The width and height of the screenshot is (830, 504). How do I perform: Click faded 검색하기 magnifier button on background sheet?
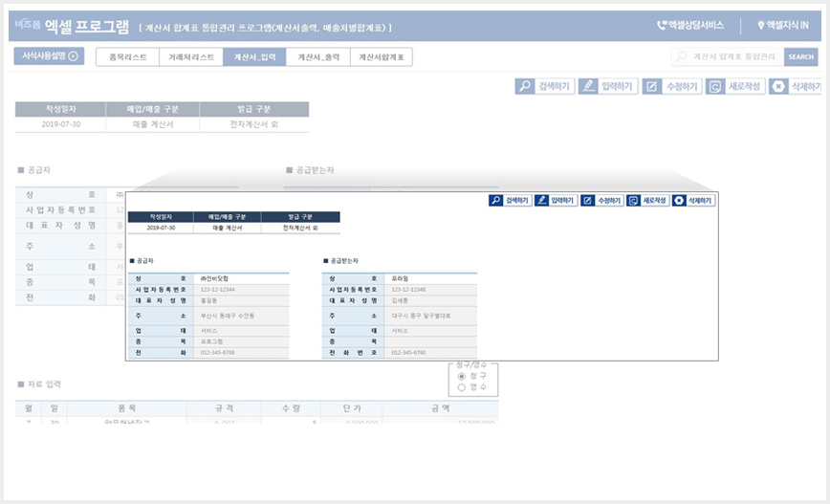(545, 86)
